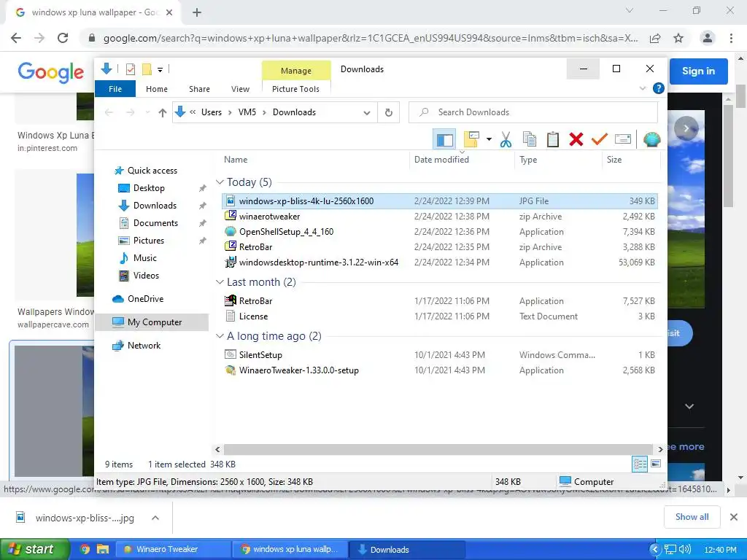
Task: Toggle the navigation pane icon in the toolbar
Action: (x=444, y=139)
